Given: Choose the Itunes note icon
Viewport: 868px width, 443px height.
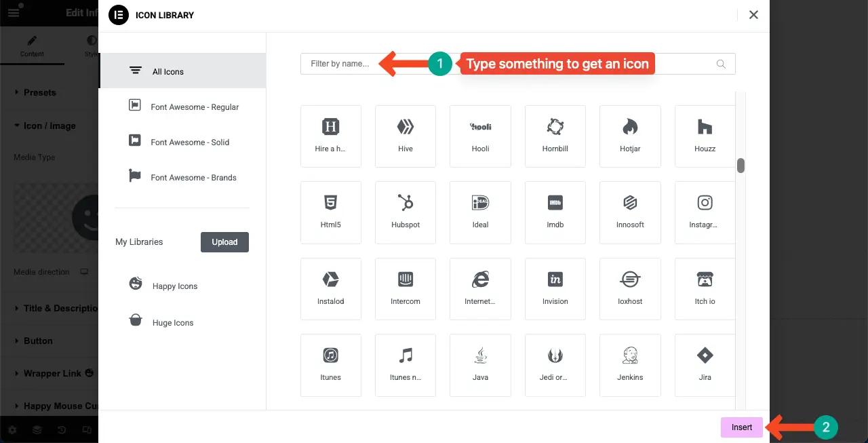Looking at the screenshot, I should pyautogui.click(x=406, y=364).
